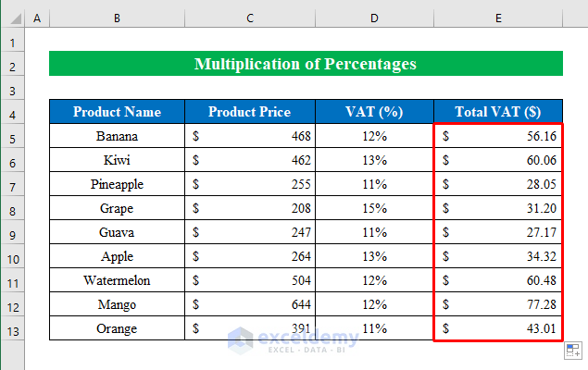Viewport: 588px width, 370px height.
Task: Click the Kiwi cell
Action: [117, 160]
